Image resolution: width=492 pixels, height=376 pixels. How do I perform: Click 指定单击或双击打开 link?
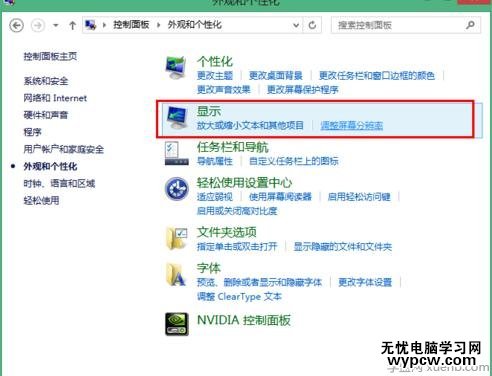[x=237, y=246]
